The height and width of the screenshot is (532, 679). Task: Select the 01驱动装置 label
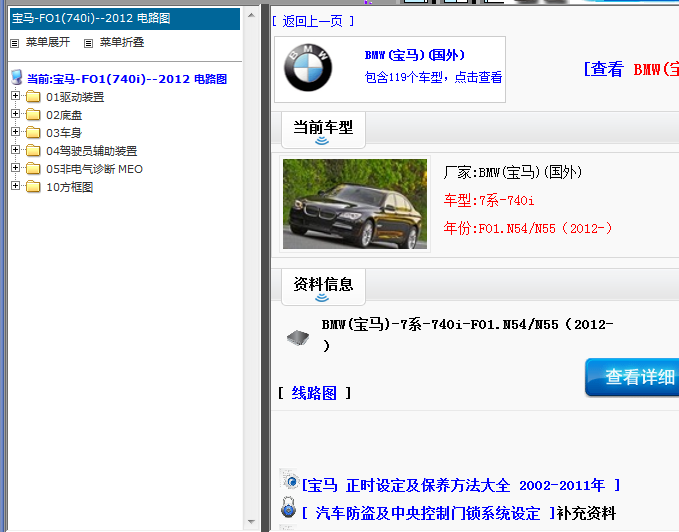click(x=75, y=97)
